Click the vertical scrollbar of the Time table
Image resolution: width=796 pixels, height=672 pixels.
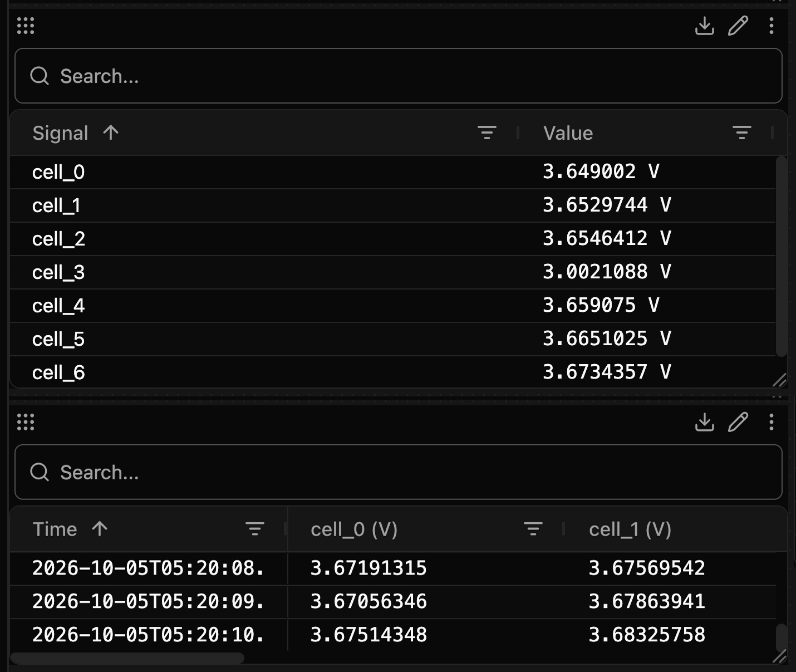coord(782,637)
